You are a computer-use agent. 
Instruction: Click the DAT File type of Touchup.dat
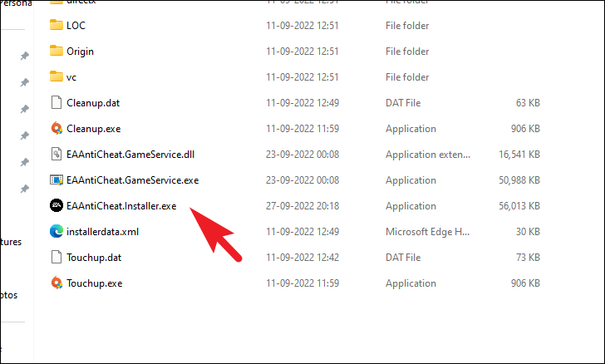403,258
